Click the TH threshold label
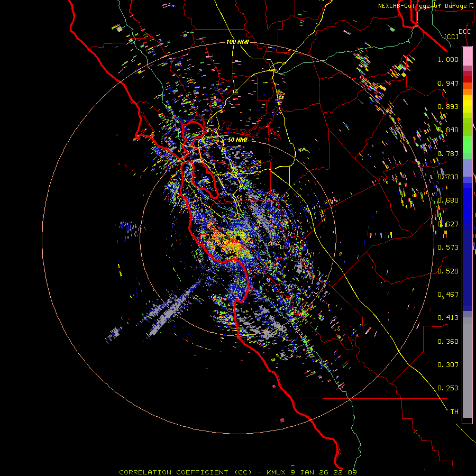 [454, 412]
